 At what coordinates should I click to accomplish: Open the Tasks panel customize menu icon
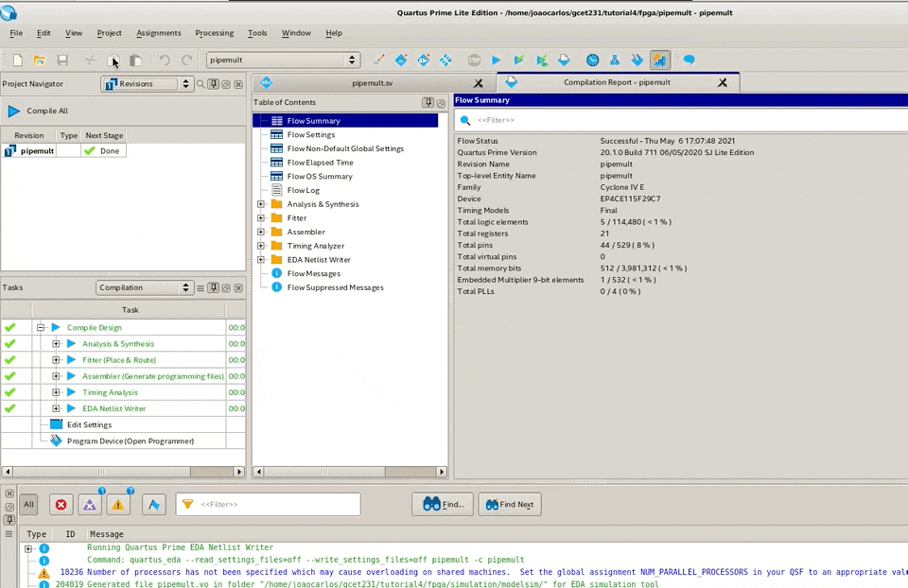[201, 287]
